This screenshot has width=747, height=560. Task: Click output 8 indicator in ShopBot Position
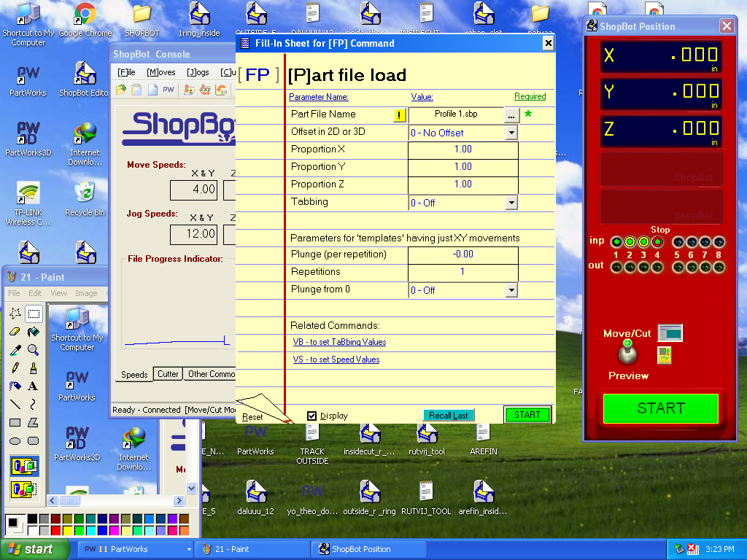tap(719, 268)
